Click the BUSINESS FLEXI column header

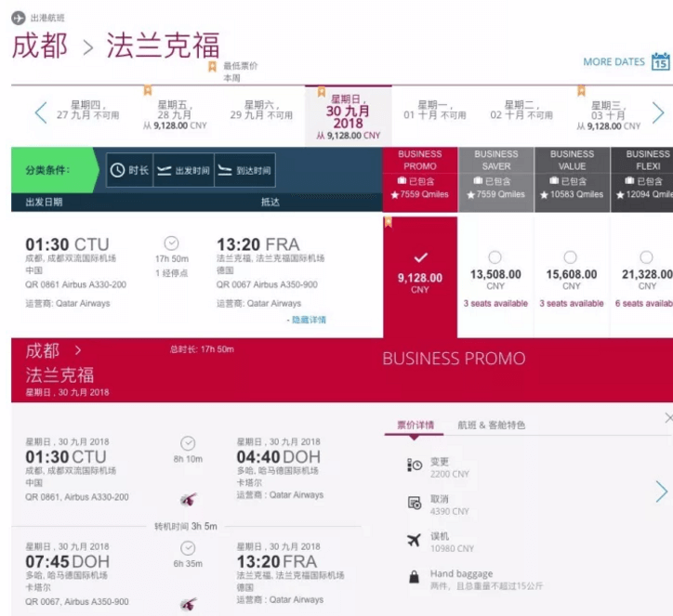pyautogui.click(x=642, y=179)
